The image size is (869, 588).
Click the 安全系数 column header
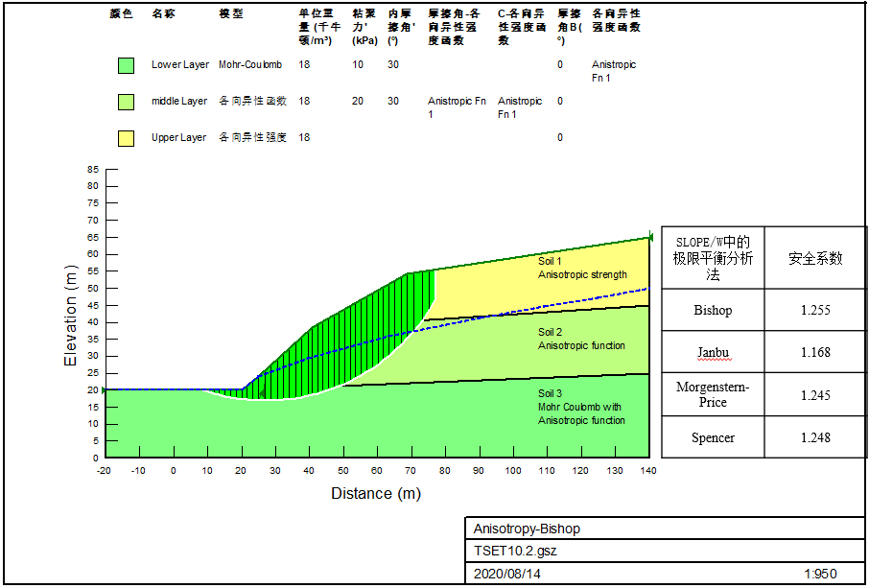[x=815, y=258]
